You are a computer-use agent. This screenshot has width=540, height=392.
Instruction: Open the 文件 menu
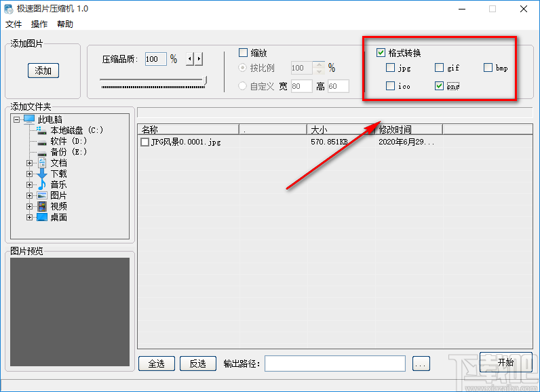pos(14,24)
